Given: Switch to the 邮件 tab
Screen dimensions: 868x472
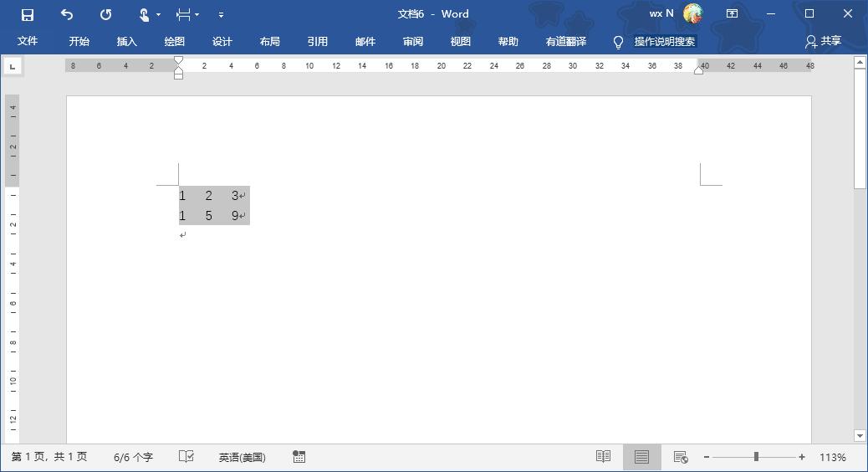Looking at the screenshot, I should [x=365, y=41].
